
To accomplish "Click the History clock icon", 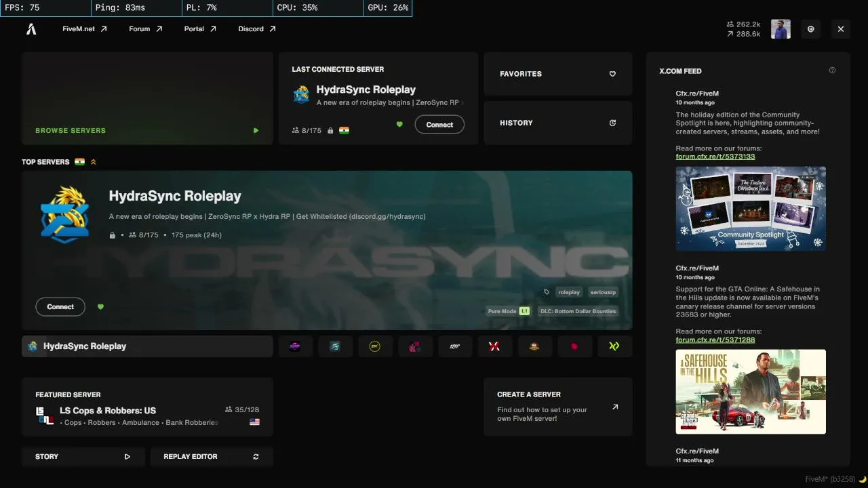I will click(612, 123).
